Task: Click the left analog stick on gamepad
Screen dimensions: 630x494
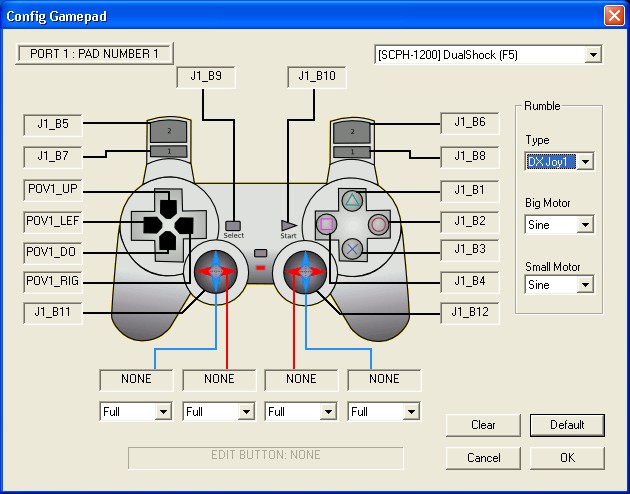Action: (x=216, y=271)
